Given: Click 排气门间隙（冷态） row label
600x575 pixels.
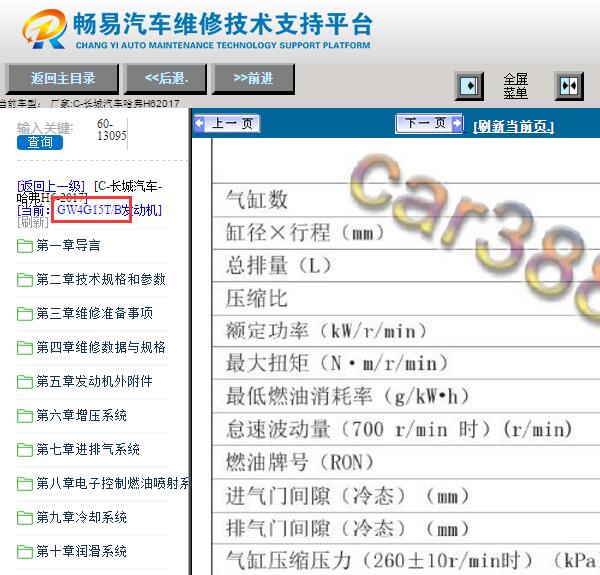Looking at the screenshot, I should (347, 529).
